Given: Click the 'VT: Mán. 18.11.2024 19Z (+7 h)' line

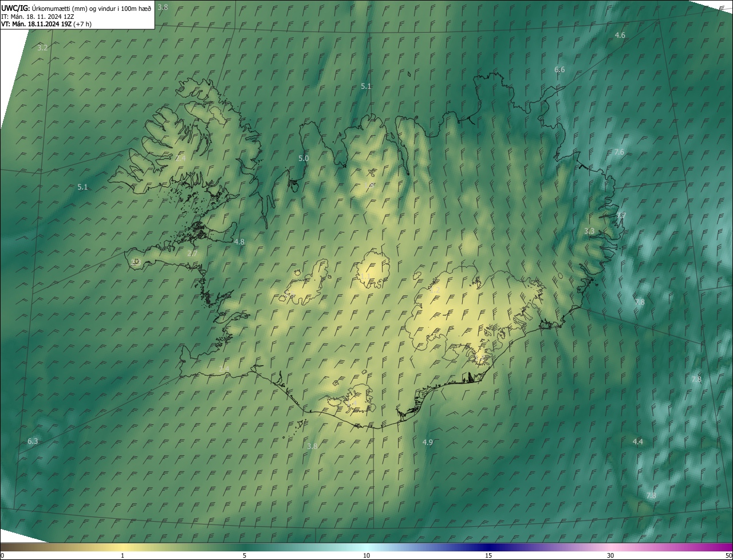Looking at the screenshot, I should pos(46,24).
